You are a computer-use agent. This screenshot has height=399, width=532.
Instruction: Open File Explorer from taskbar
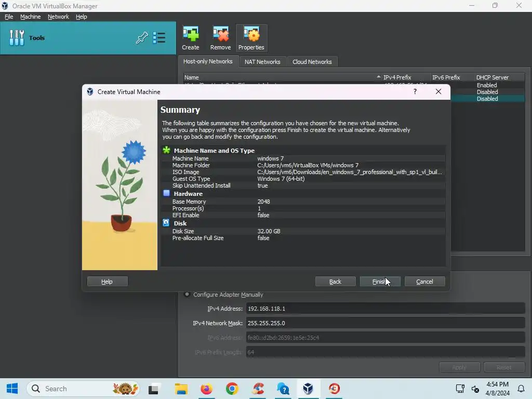[181, 389]
